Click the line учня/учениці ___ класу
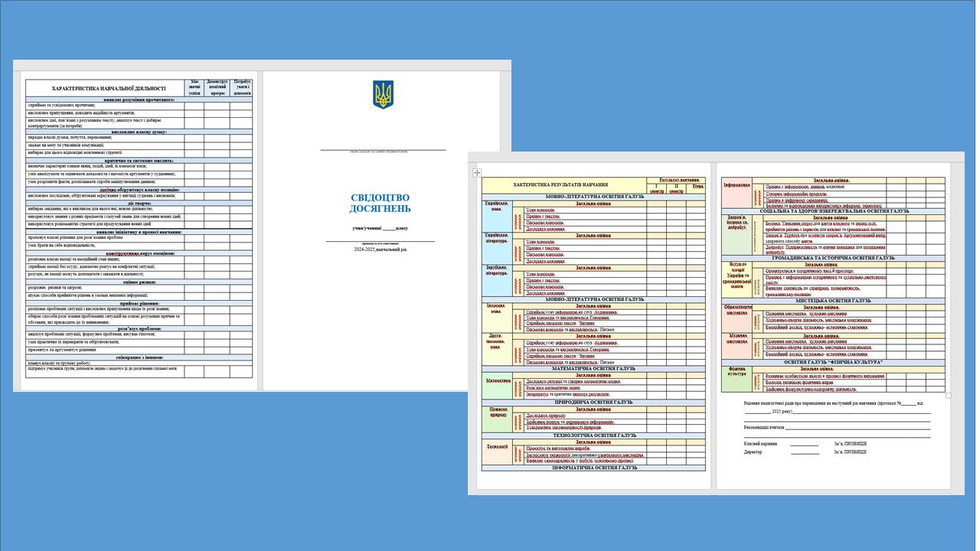 click(381, 228)
